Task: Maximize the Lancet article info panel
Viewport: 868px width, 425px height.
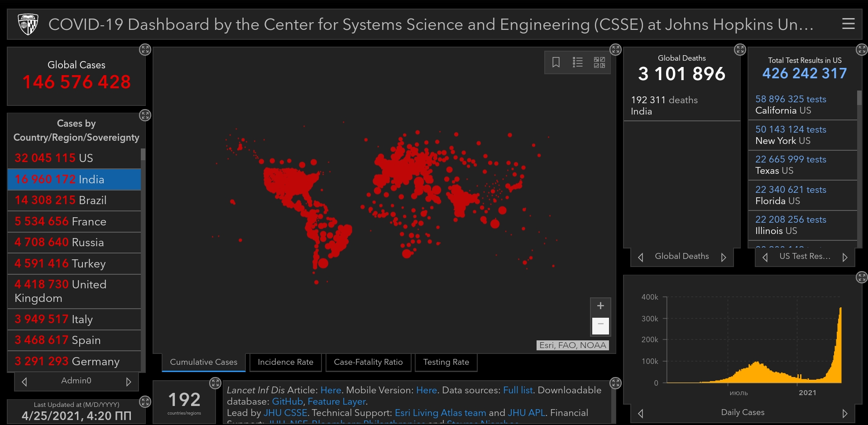Action: click(615, 383)
